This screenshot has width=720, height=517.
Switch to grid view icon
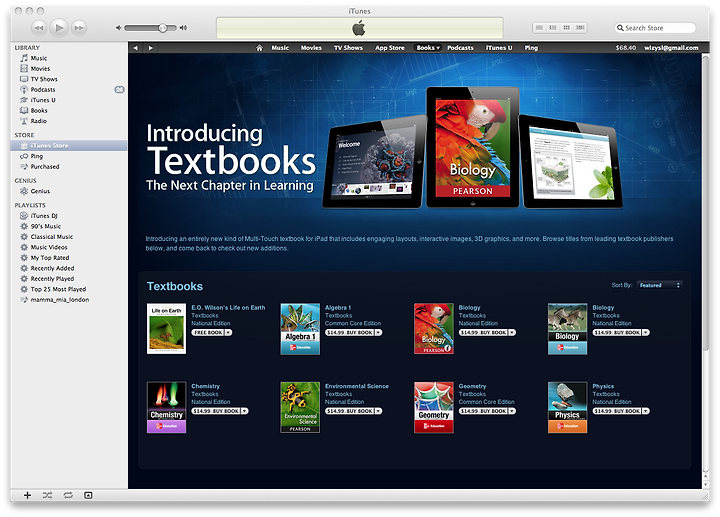point(567,28)
